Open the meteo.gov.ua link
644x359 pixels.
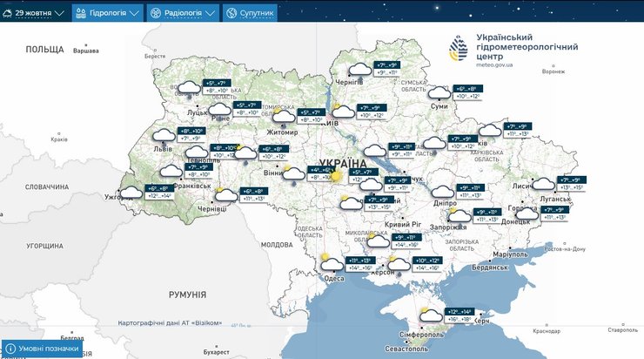click(x=494, y=65)
